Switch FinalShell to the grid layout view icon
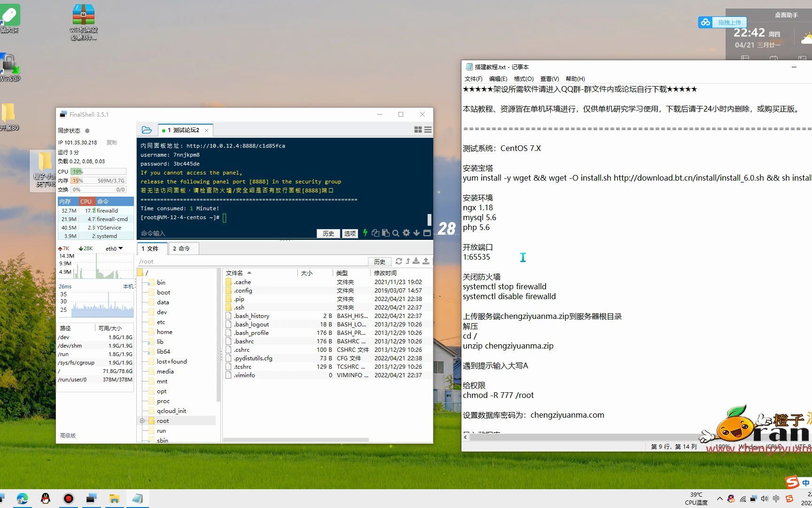812x508 pixels. (x=418, y=130)
